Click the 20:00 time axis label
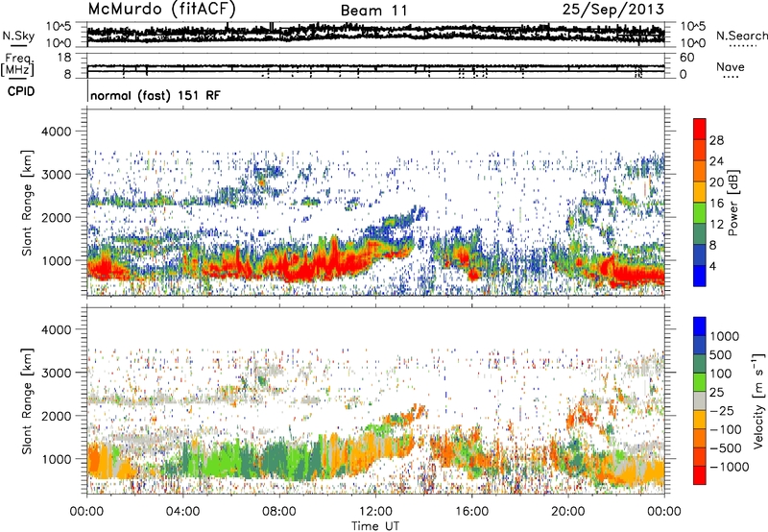Image resolution: width=768 pixels, height=532 pixels. (567, 512)
